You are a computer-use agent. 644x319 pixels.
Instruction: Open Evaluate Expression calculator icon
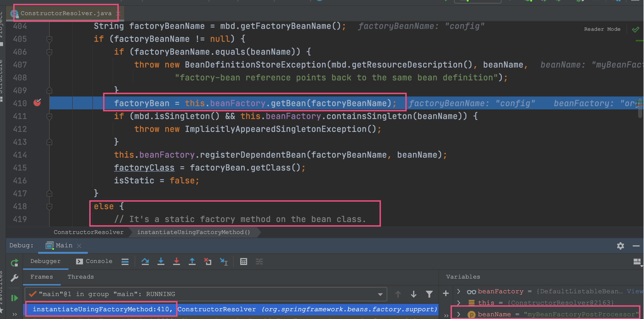pos(243,262)
